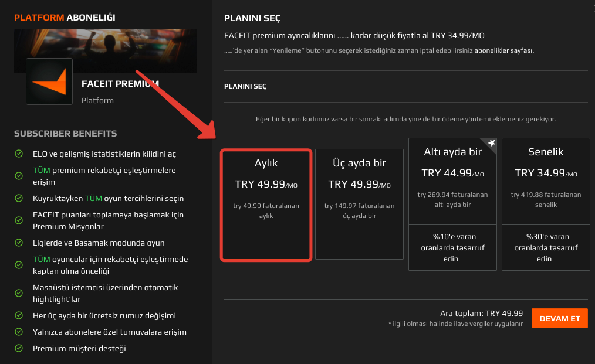This screenshot has width=595, height=364.
Task: Click '%30'e varan oranlarda tasarruf edin' text
Action: coord(546,247)
